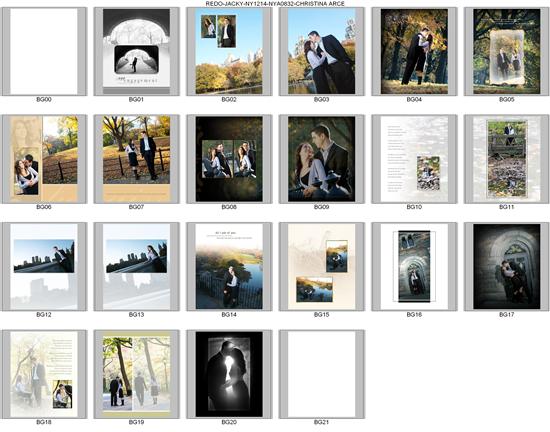Click the BG05 label

pos(507,100)
